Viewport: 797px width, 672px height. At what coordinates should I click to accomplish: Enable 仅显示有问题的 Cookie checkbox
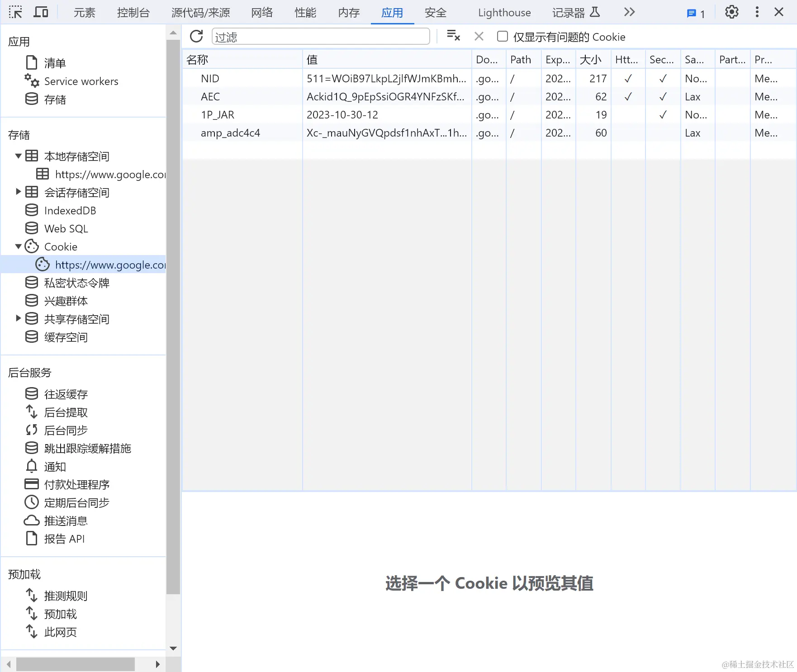point(502,36)
